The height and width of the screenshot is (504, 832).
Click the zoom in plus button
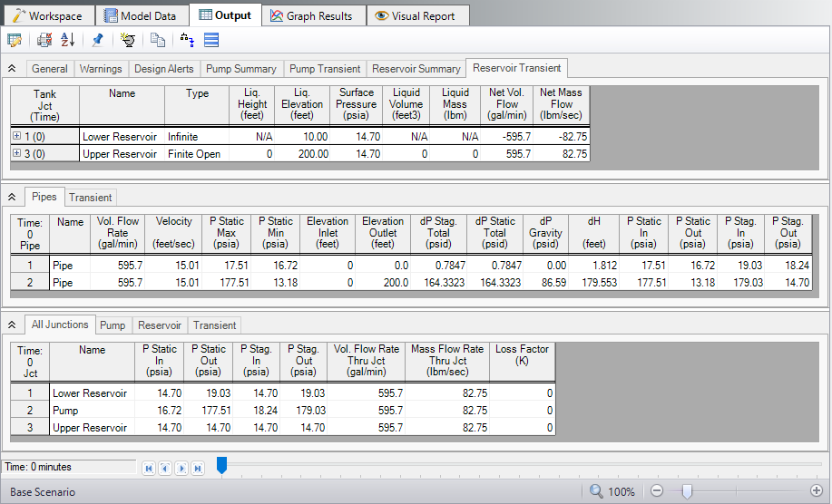pyautogui.click(x=816, y=491)
